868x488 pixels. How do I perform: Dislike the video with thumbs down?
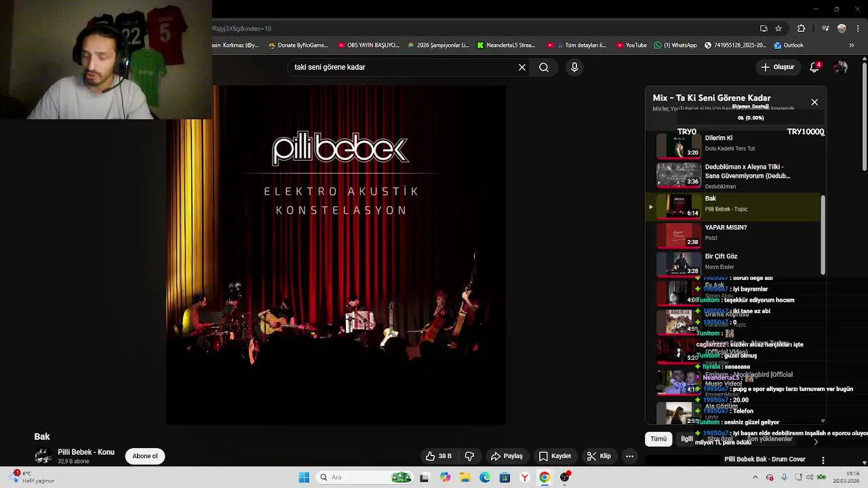click(x=469, y=456)
